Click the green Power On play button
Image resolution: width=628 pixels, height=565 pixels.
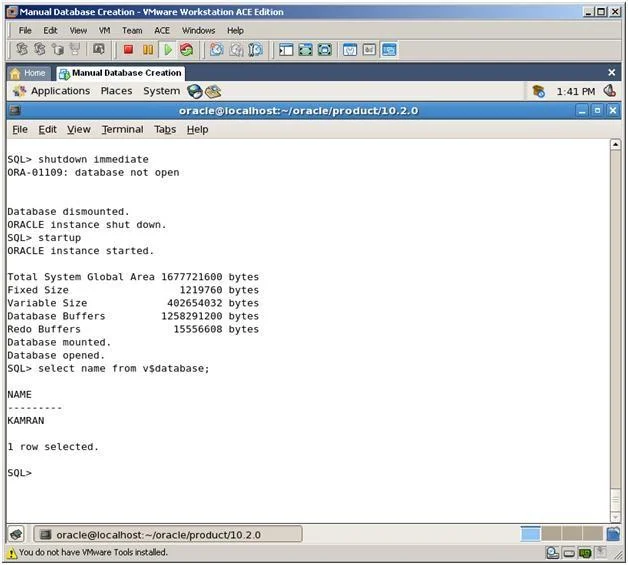(168, 50)
